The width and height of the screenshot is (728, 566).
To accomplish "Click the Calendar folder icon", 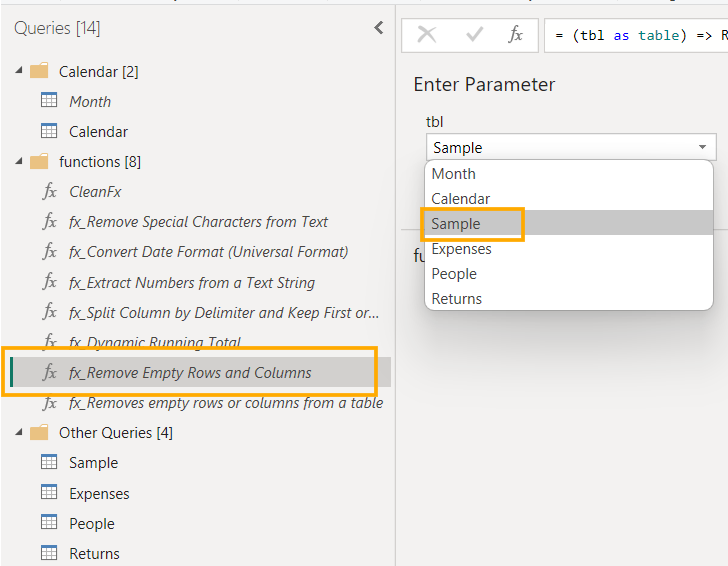I will tap(39, 71).
